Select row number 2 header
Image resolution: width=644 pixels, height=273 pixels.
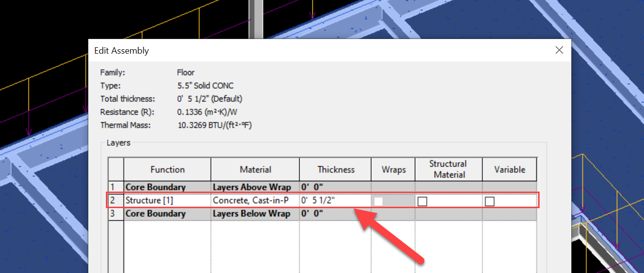tap(116, 200)
